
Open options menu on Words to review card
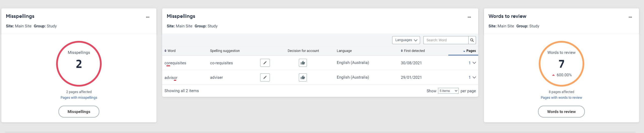630,17
